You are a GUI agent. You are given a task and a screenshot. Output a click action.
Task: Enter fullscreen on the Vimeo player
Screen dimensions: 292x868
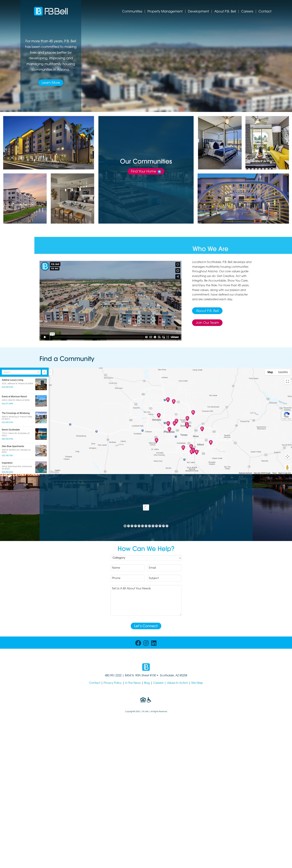168,337
